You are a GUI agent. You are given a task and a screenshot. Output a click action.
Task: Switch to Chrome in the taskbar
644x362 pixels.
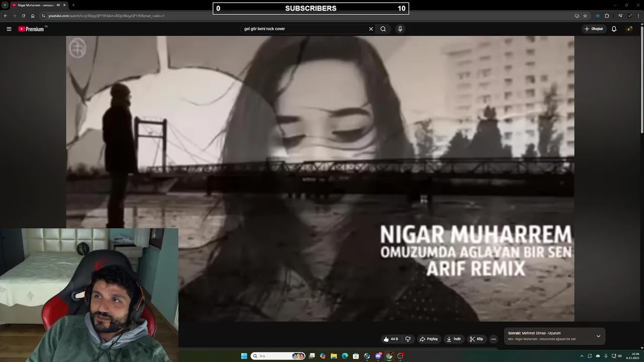tap(389, 356)
